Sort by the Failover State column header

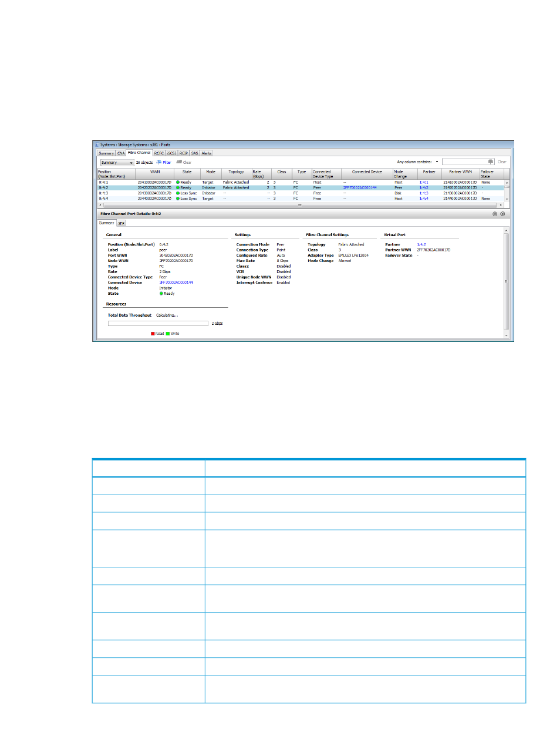[491, 174]
